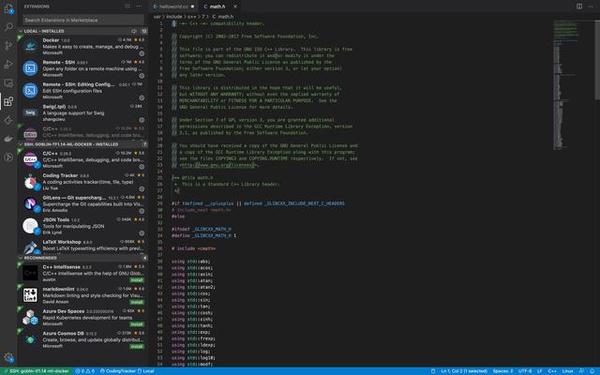Install the markdownlint extension
Viewport: 600px width, 375px height.
[137, 302]
